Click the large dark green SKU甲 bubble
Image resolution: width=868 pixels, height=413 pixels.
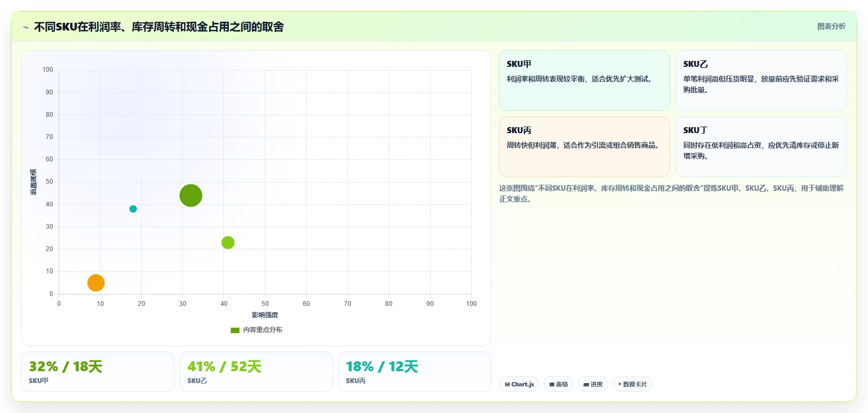(x=191, y=196)
